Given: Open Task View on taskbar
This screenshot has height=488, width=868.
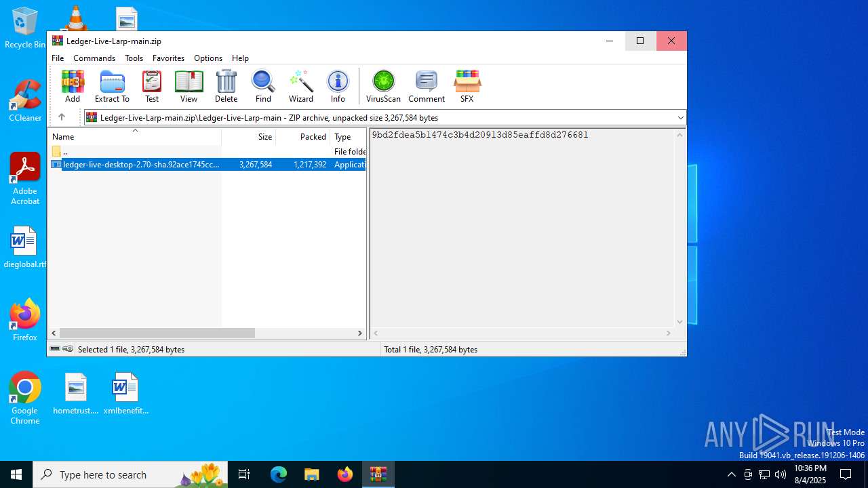Looking at the screenshot, I should [x=244, y=474].
